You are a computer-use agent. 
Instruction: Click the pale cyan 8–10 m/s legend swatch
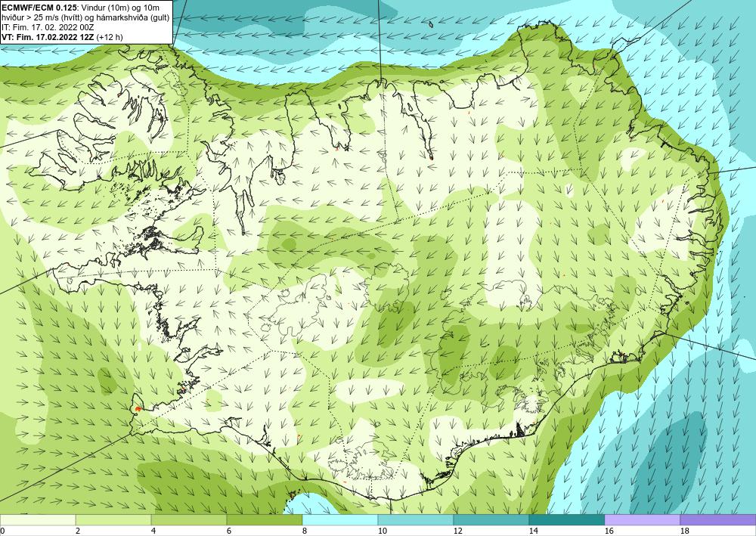pyautogui.click(x=340, y=519)
